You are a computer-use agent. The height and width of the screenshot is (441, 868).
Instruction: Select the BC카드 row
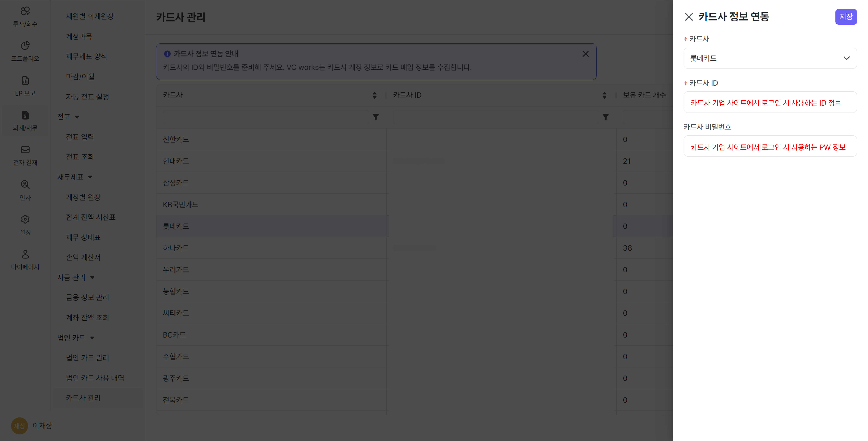(x=414, y=335)
